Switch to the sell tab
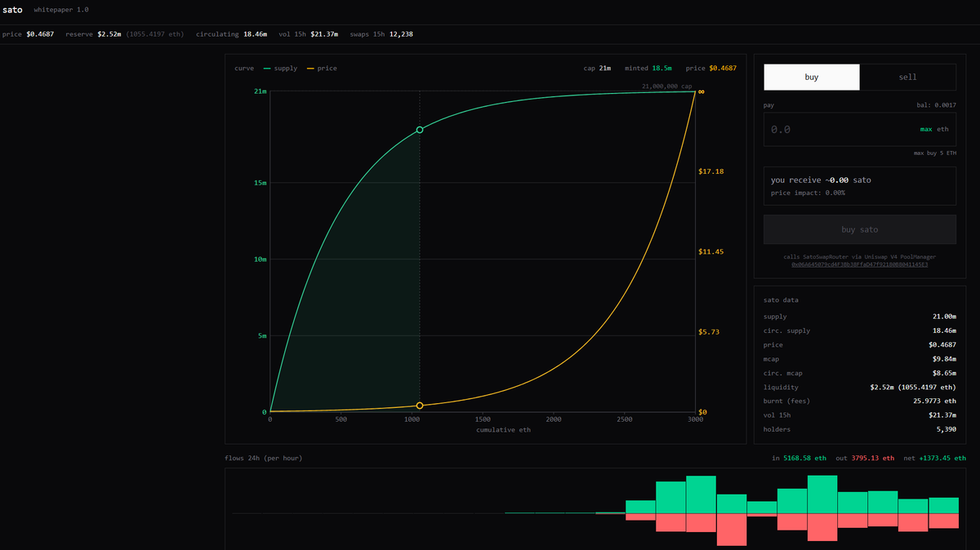 tap(907, 77)
